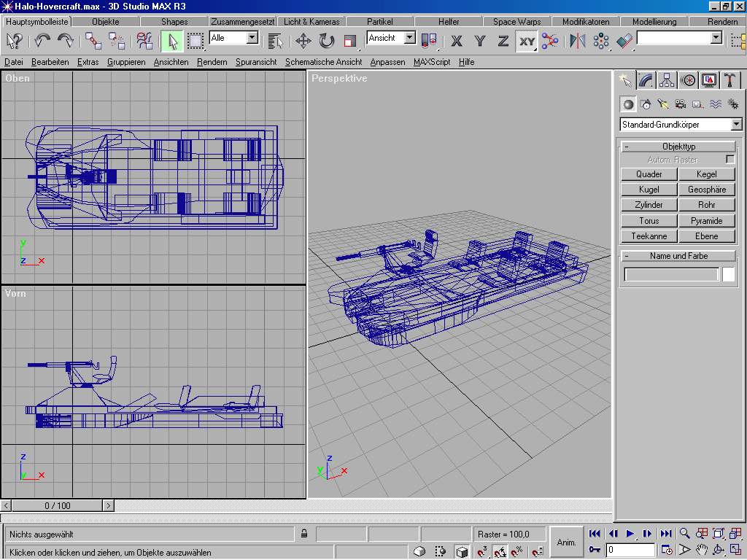Image resolution: width=747 pixels, height=560 pixels.
Task: Click the Array tool icon
Action: coord(601,41)
